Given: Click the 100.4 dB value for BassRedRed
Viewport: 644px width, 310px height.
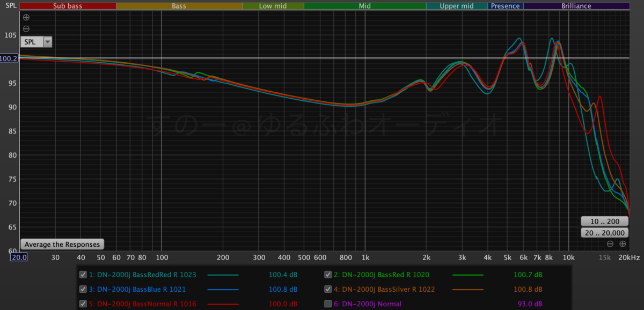Looking at the screenshot, I should click(283, 275).
